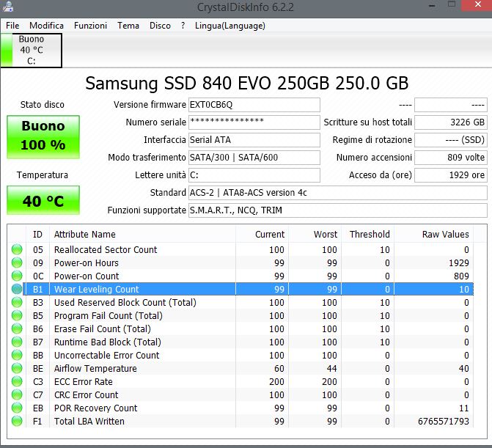Click the Funzioni supportate field S.M.A.R.T., NCQ, TRIM
492x448 pixels.
click(337, 210)
